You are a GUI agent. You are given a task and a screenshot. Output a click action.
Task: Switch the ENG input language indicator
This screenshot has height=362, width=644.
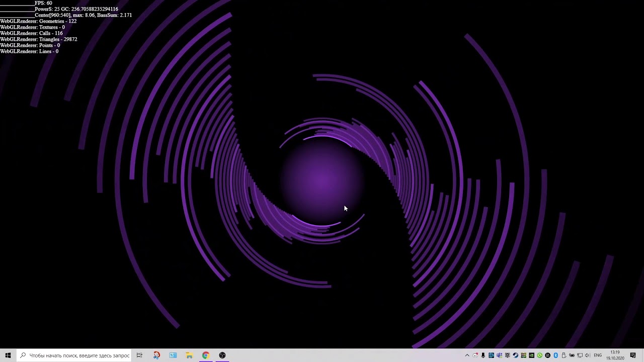coord(598,355)
